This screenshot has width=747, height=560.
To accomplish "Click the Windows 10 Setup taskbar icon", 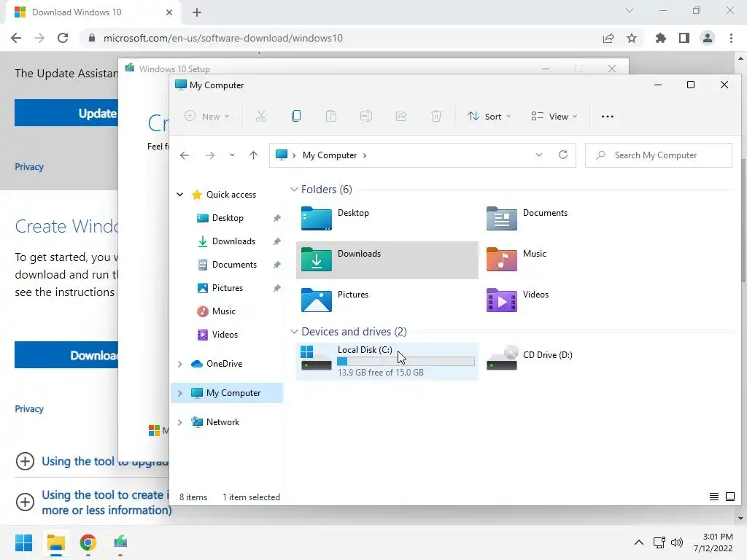I will pyautogui.click(x=120, y=542).
